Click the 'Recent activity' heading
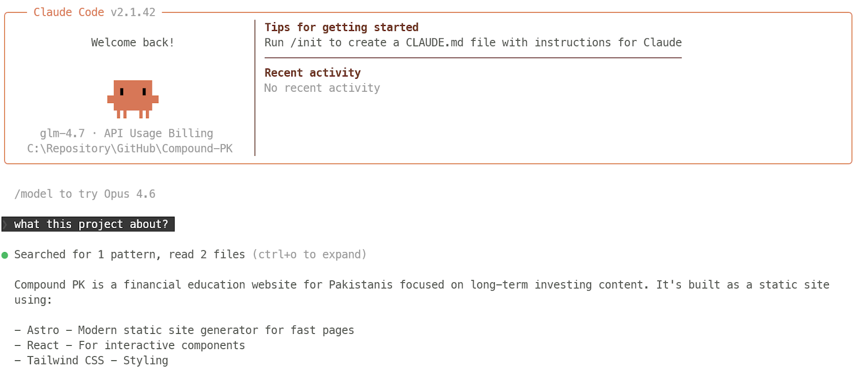 click(312, 73)
